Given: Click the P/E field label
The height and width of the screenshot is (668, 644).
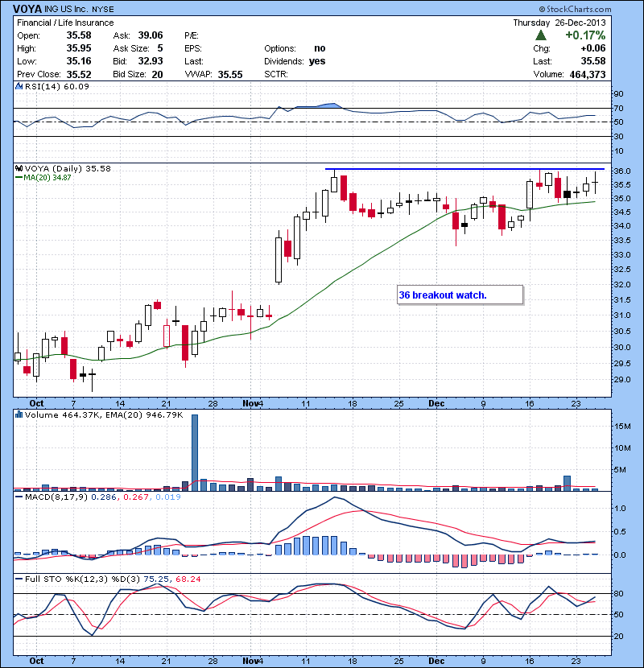Looking at the screenshot, I should 192,35.
